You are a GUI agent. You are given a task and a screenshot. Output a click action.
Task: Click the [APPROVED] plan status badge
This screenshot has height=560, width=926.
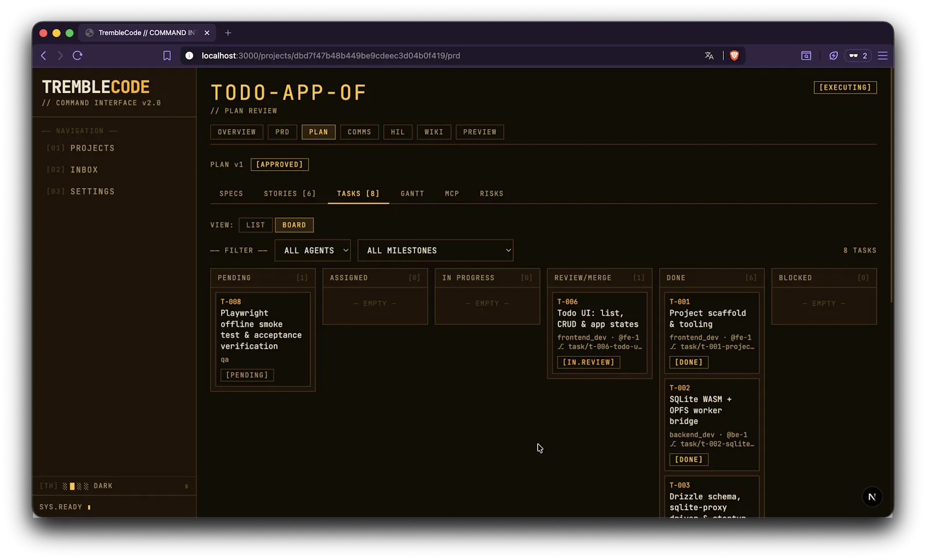tap(280, 164)
